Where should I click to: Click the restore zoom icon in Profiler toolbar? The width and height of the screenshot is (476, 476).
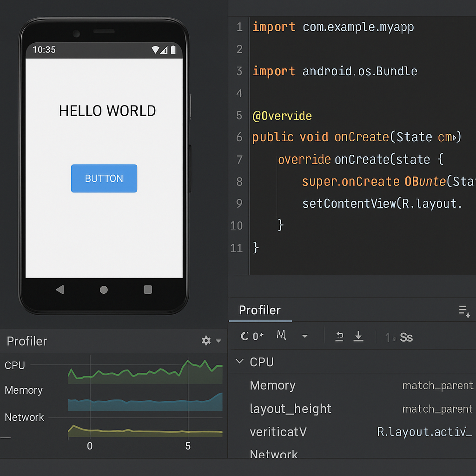pyautogui.click(x=339, y=337)
